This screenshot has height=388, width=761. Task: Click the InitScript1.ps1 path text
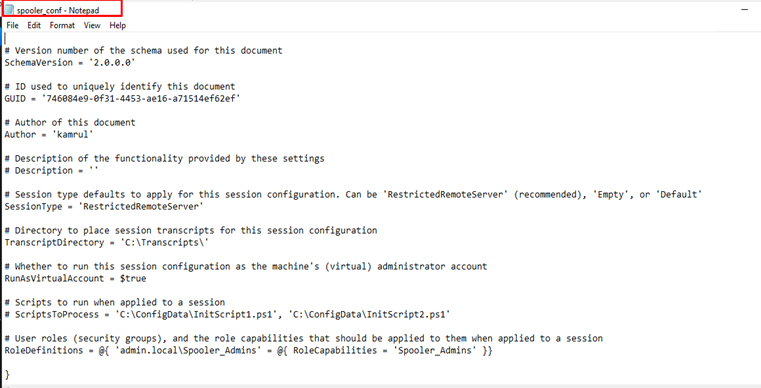[x=196, y=314]
